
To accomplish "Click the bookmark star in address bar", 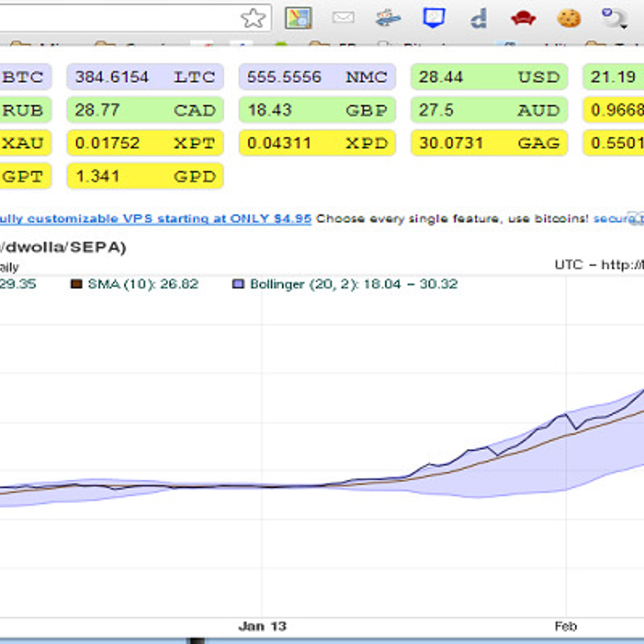I will [x=253, y=18].
